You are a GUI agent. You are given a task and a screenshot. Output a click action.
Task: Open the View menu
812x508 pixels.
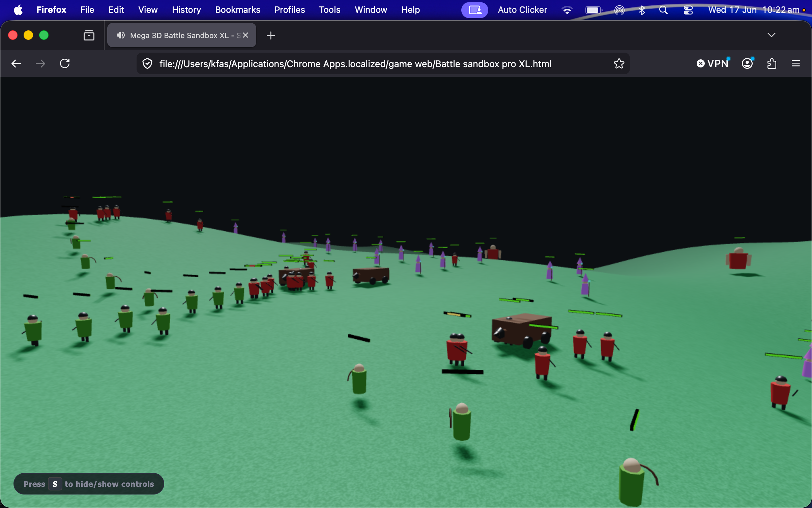(x=148, y=10)
